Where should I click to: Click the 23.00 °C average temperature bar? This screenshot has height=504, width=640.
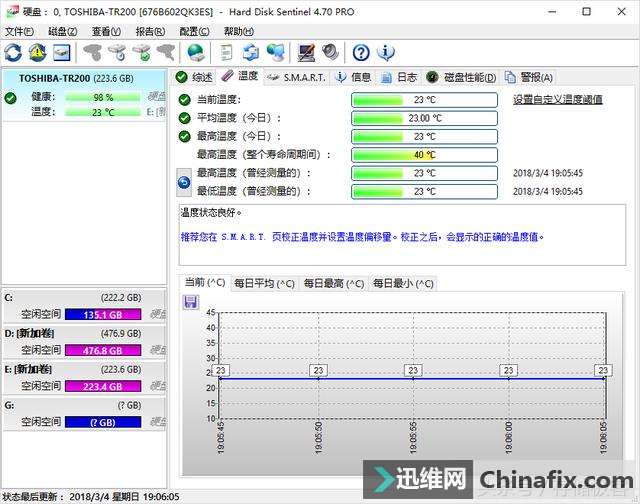pyautogui.click(x=424, y=118)
